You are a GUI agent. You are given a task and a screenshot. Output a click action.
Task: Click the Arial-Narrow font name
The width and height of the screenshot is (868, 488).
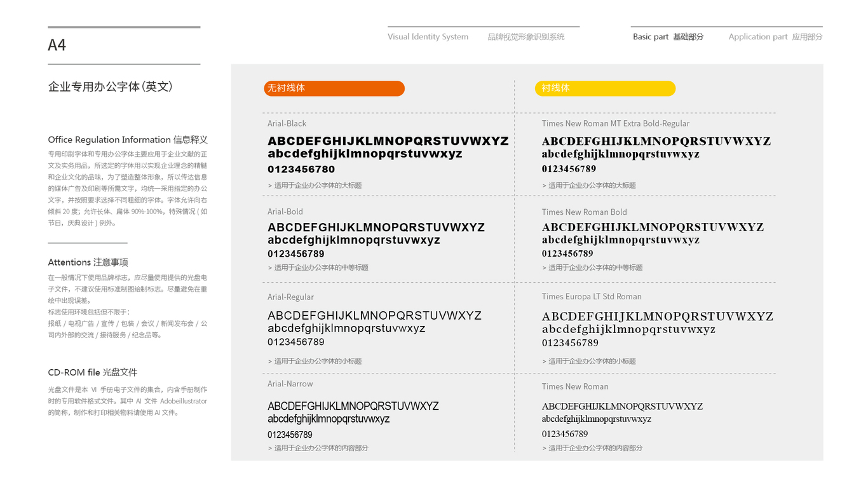click(290, 384)
